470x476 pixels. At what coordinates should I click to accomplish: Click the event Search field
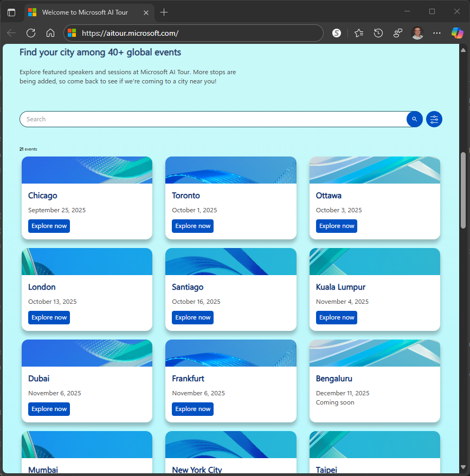click(213, 119)
